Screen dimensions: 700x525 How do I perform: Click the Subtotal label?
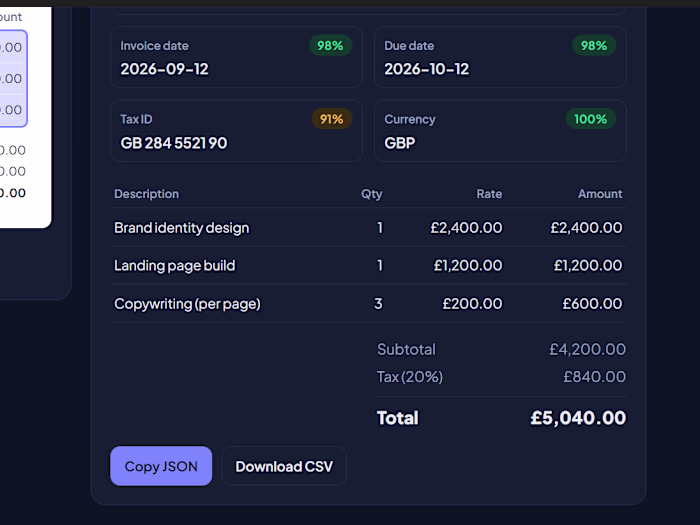click(406, 350)
